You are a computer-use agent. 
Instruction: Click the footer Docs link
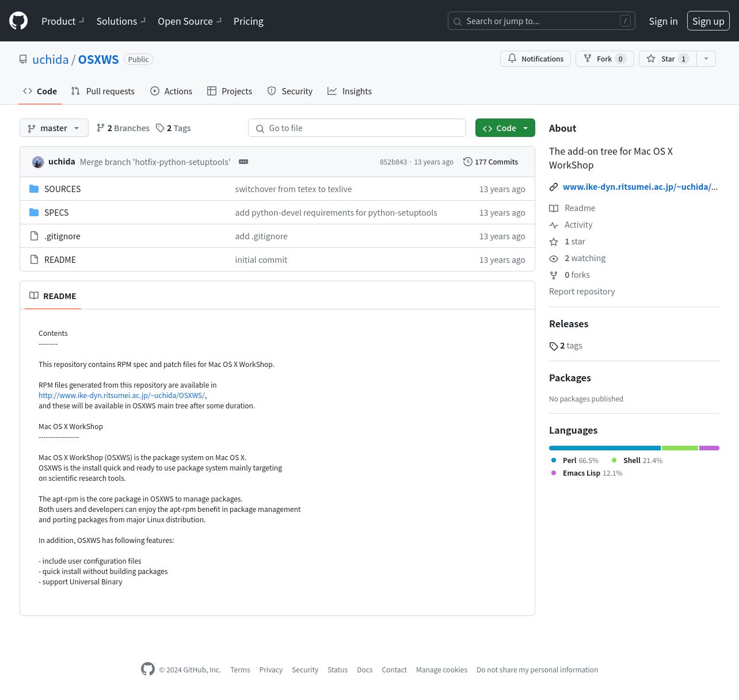click(x=365, y=670)
